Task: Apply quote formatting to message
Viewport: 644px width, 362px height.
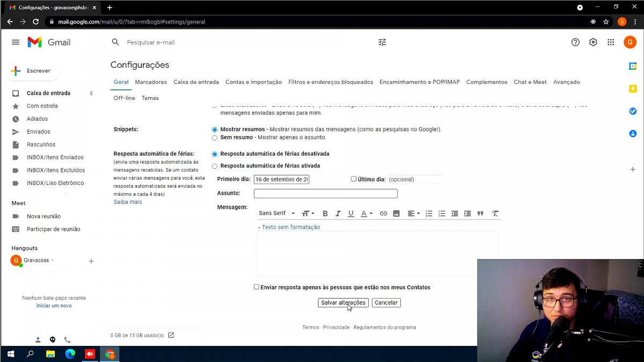Action: pyautogui.click(x=480, y=213)
